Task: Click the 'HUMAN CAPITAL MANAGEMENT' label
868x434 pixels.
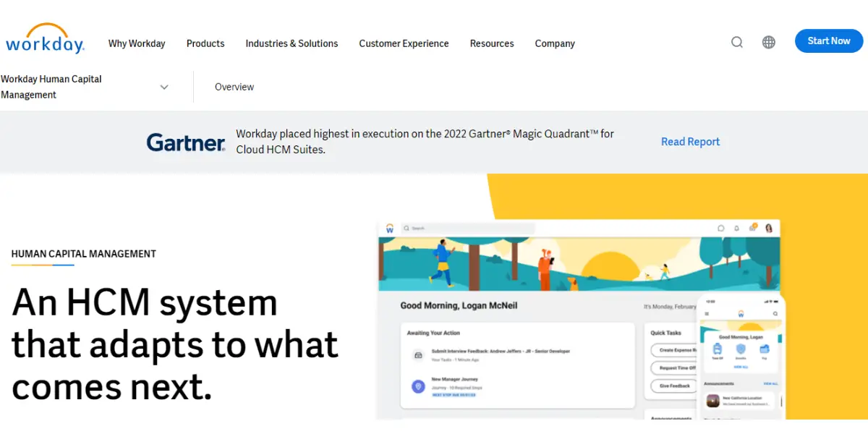Action: (x=84, y=254)
